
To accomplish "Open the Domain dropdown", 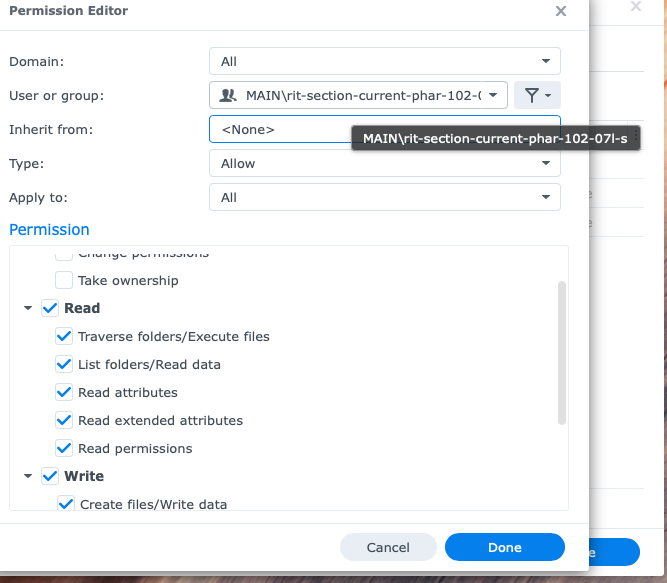I will (384, 61).
